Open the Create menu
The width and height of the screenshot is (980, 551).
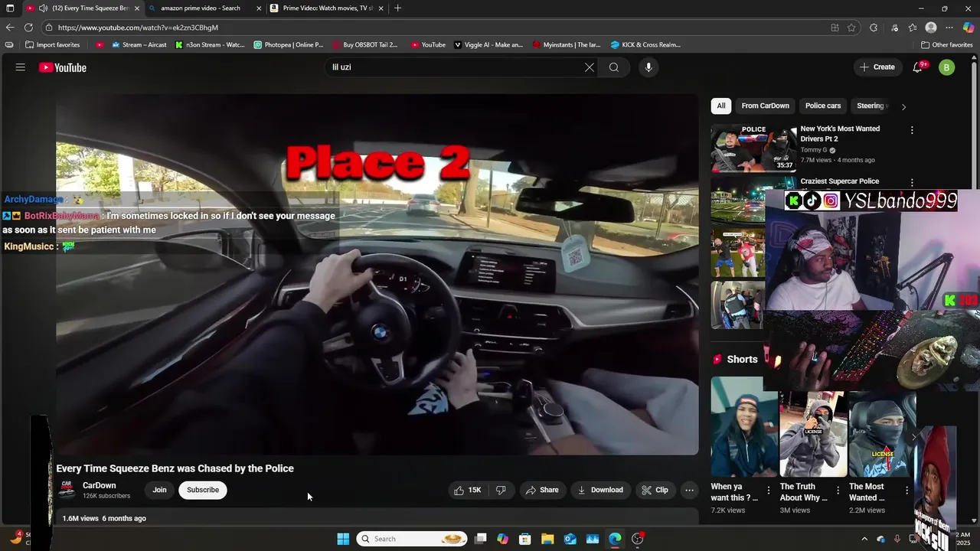pos(877,67)
